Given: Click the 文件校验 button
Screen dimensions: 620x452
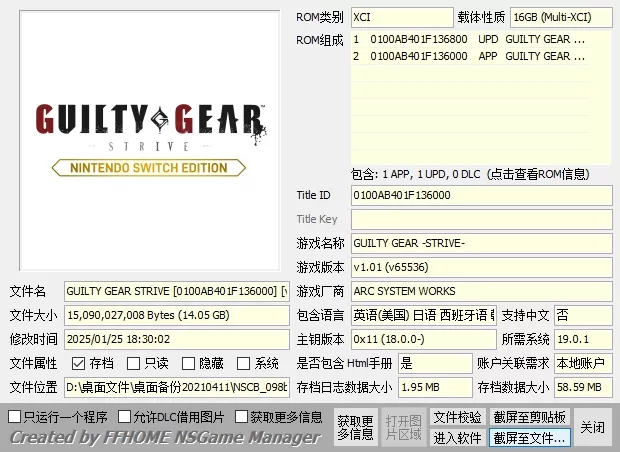Looking at the screenshot, I should 457,417.
